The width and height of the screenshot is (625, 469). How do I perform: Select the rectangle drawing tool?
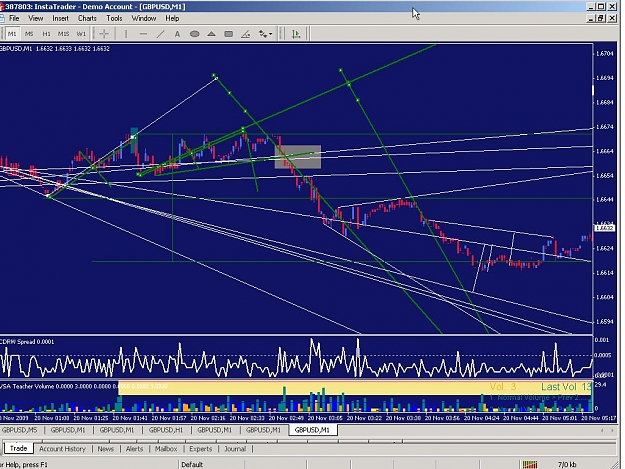(x=228, y=34)
